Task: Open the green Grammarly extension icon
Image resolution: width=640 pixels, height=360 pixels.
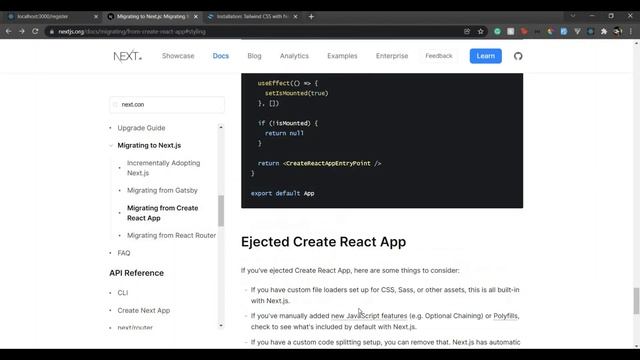Action: [497, 31]
